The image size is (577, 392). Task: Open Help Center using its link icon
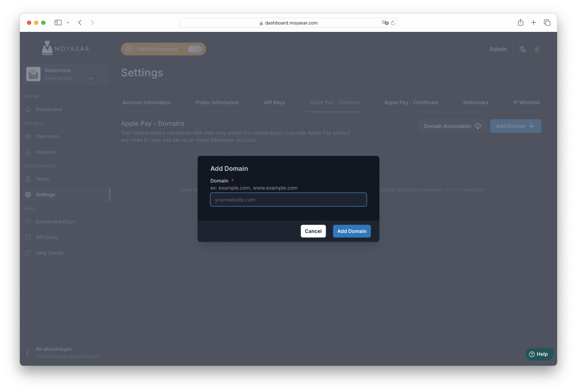(28, 253)
